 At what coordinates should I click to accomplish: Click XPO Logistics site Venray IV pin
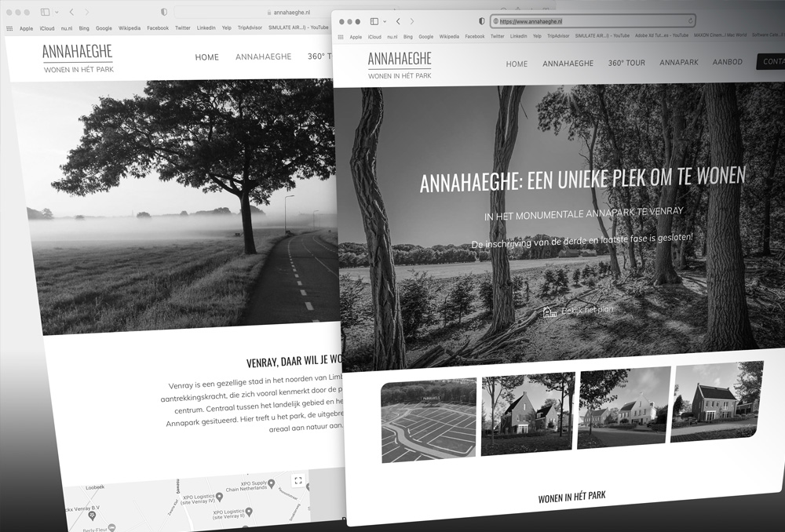point(219,498)
